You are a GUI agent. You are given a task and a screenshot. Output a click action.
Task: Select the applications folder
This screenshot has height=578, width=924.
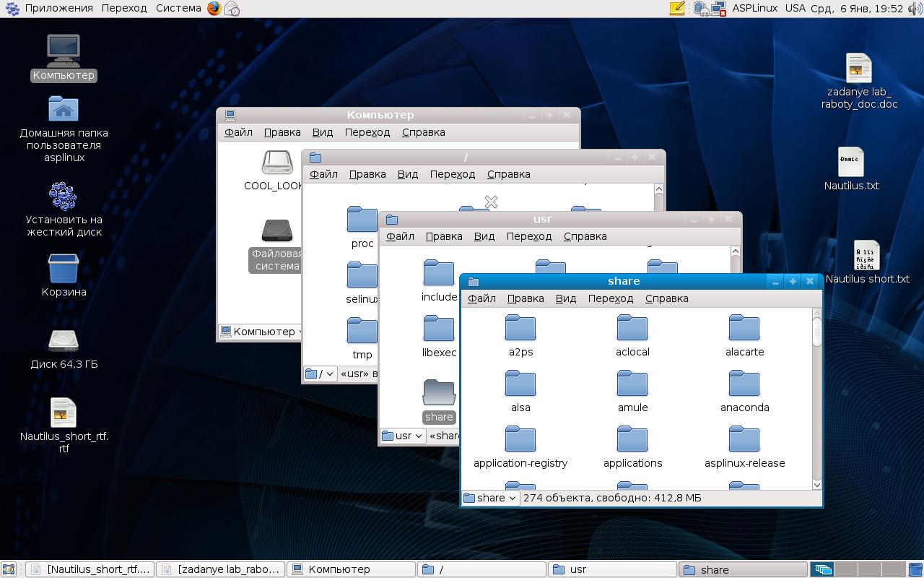pyautogui.click(x=632, y=447)
